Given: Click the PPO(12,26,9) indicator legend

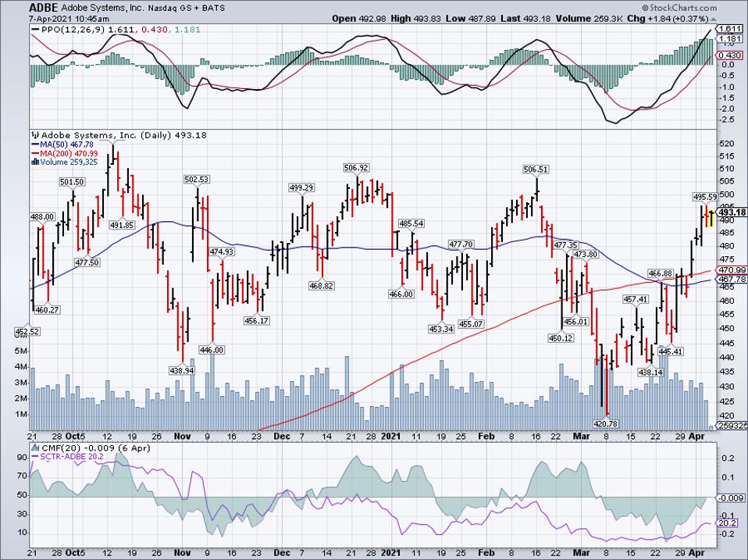Looking at the screenshot, I should coord(121,30).
